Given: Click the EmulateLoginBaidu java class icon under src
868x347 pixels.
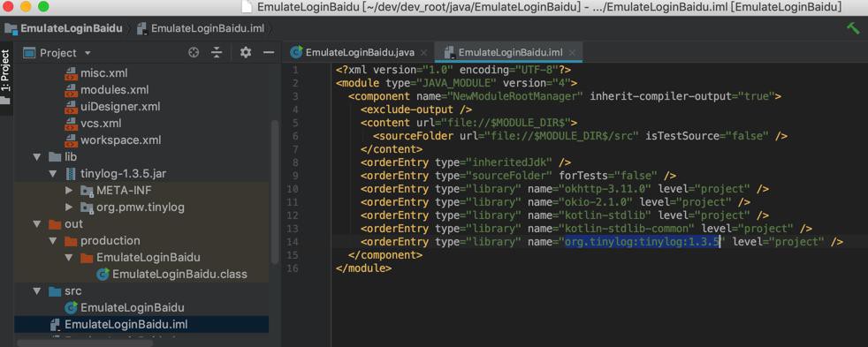Looking at the screenshot, I should click(x=71, y=308).
